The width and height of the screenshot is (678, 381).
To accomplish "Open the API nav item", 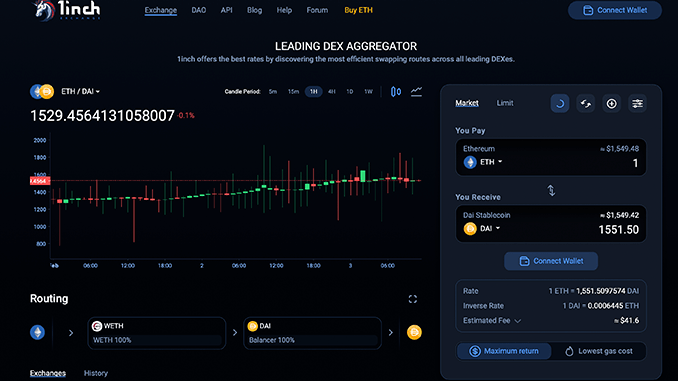I will (227, 10).
